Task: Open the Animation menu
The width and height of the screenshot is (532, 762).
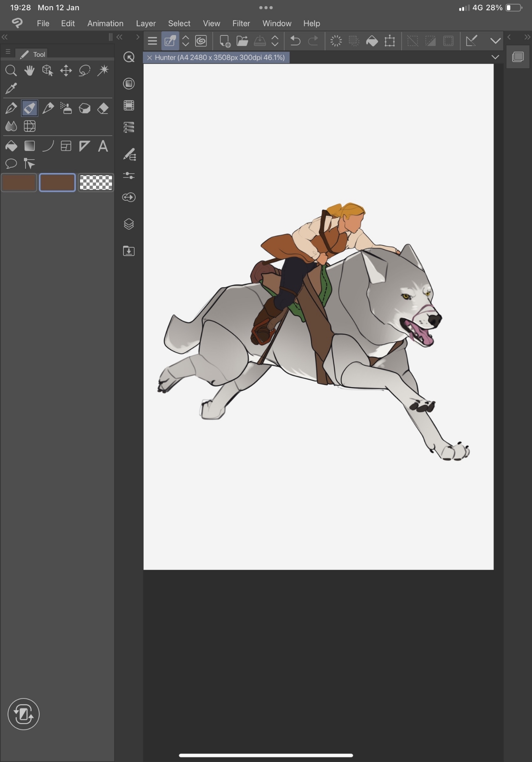Action: coord(105,23)
